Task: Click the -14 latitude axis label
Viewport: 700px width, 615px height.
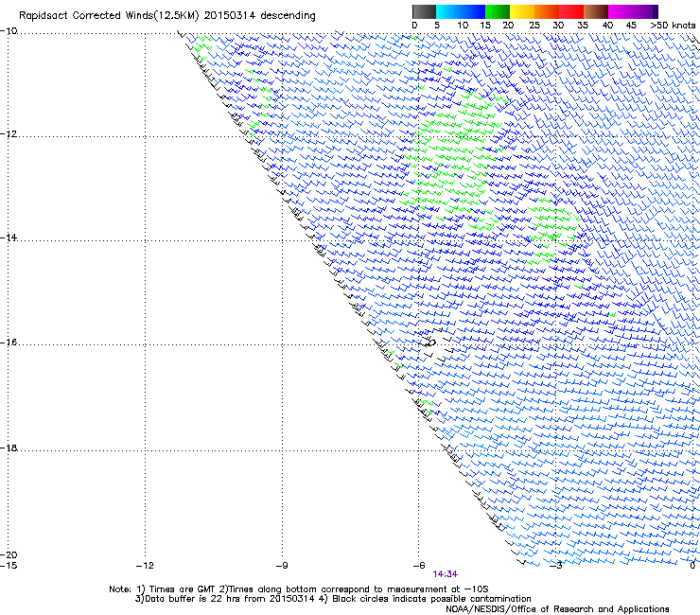Action: [9, 237]
